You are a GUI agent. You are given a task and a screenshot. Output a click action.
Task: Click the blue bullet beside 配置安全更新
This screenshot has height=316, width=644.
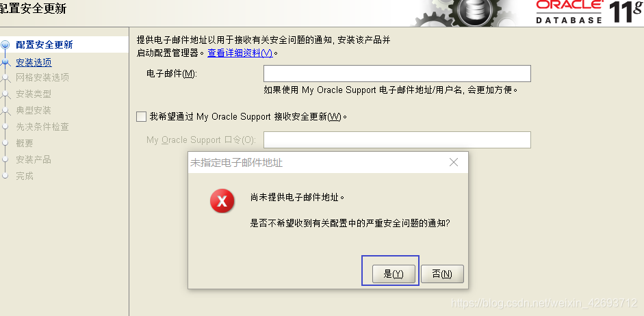click(x=5, y=44)
